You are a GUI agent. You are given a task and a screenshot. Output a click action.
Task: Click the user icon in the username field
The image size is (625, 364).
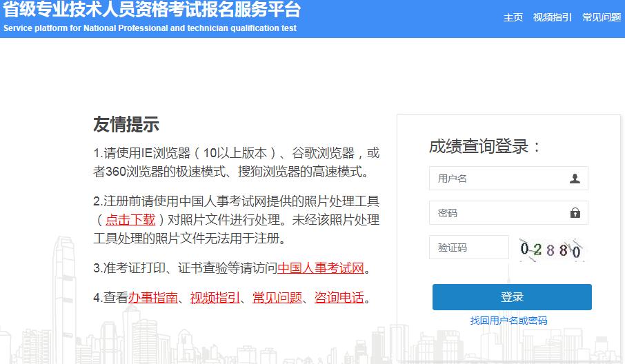575,179
